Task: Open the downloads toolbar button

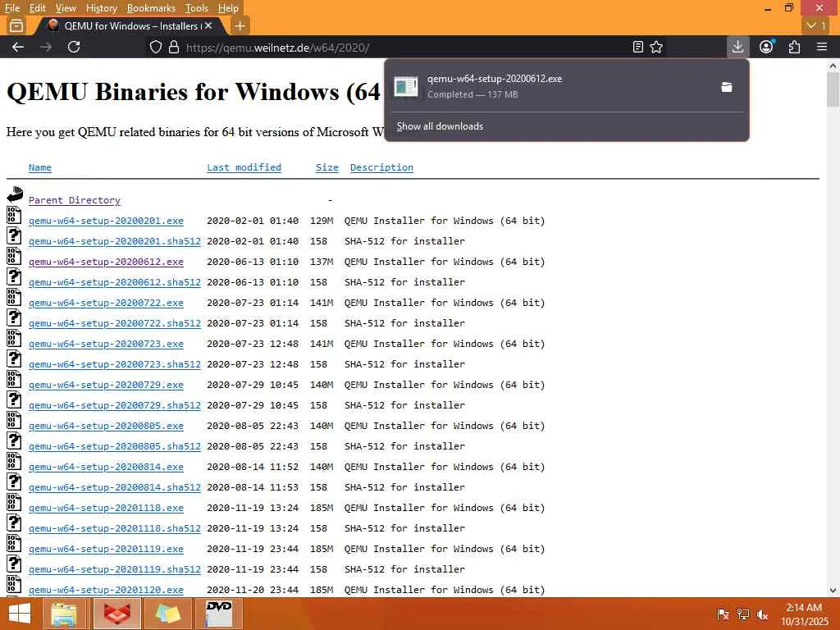Action: tap(737, 47)
